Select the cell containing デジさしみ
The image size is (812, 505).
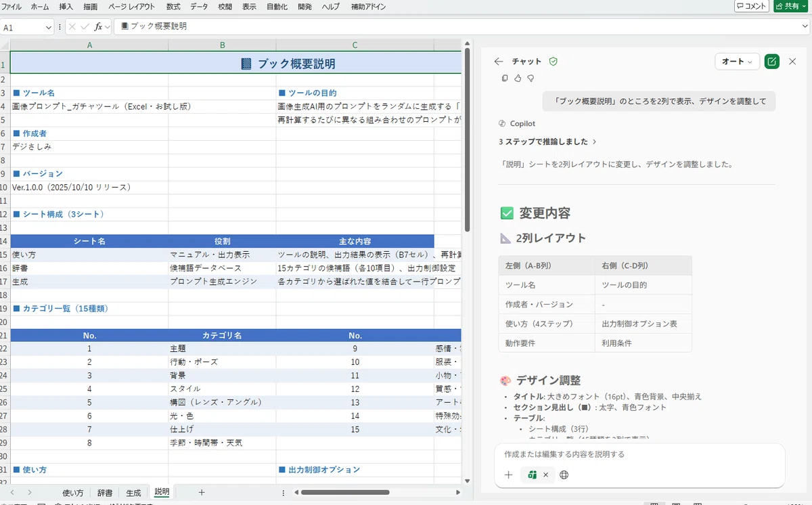[89, 146]
